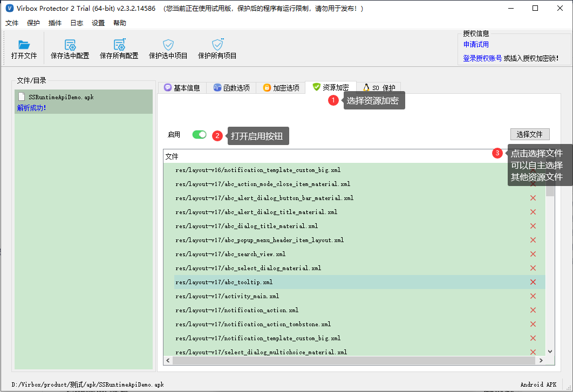Select row select_dialog_multichoice_material.xml

[359, 351]
